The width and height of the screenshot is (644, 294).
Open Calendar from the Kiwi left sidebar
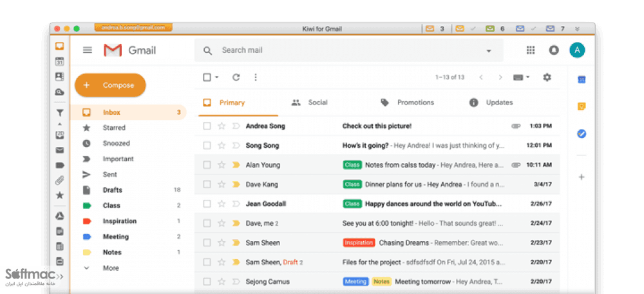click(59, 62)
